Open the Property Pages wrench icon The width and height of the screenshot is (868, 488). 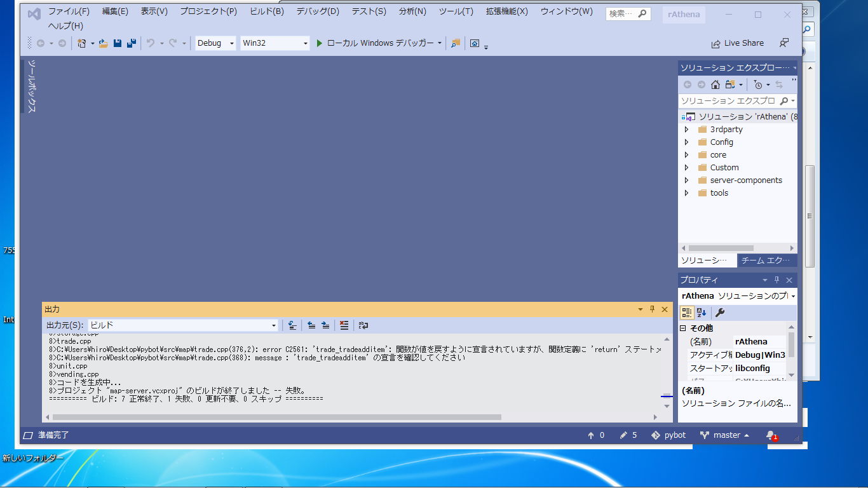point(720,313)
